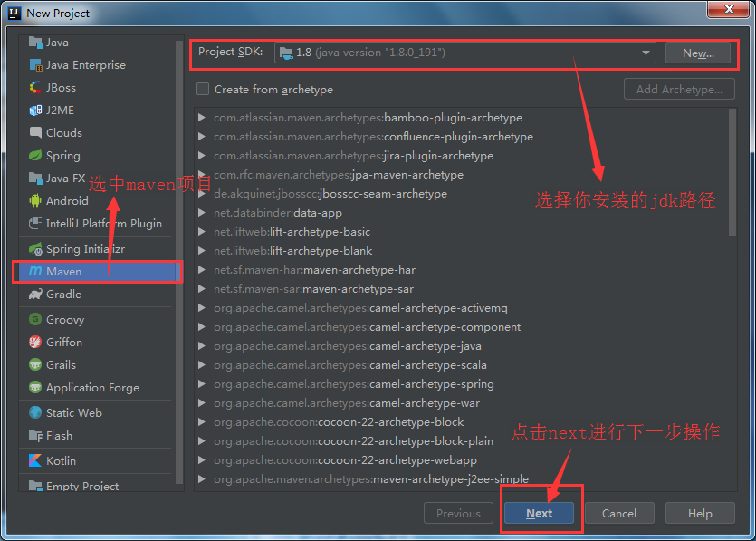Click the Cancel button

pyautogui.click(x=619, y=514)
